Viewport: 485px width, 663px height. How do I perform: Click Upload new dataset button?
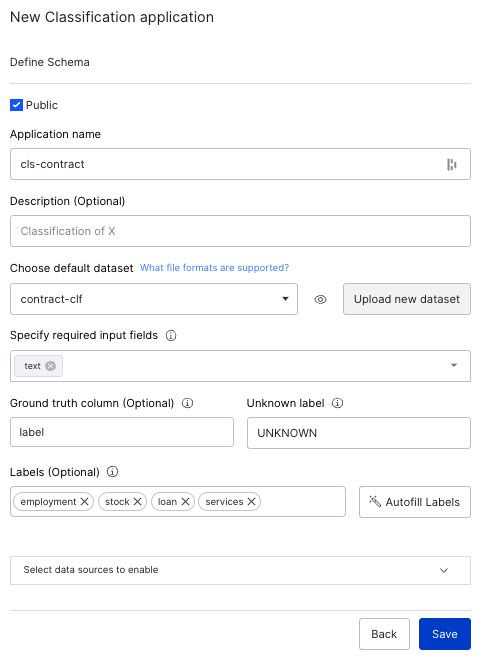pyautogui.click(x=407, y=299)
